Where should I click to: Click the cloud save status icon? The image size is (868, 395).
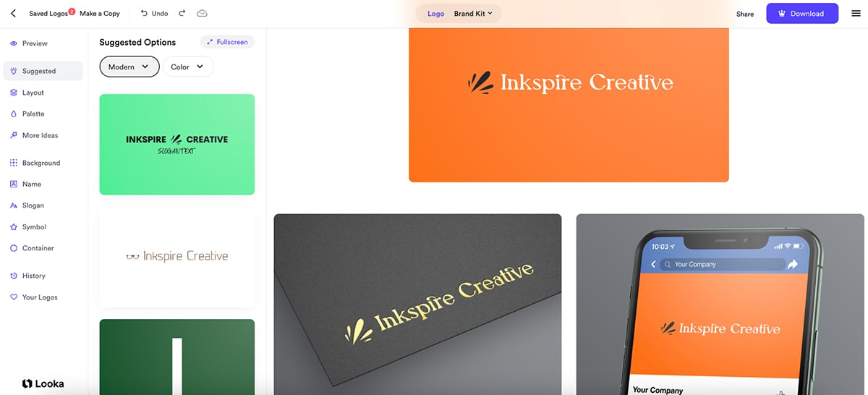coord(202,13)
